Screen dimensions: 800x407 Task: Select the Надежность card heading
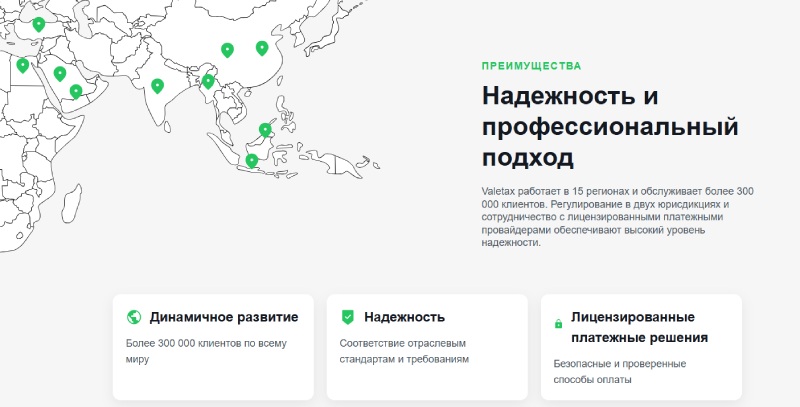pyautogui.click(x=405, y=317)
